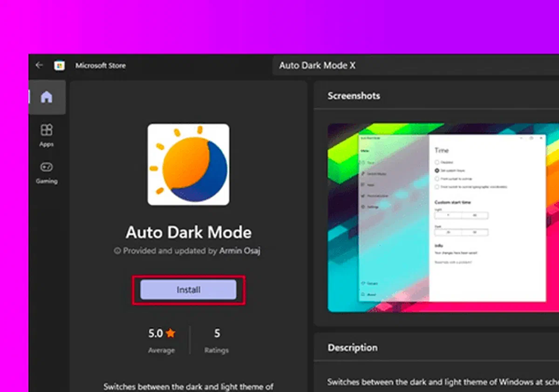The height and width of the screenshot is (392, 559).
Task: Click the orange star next to 5.0
Action: tap(170, 333)
